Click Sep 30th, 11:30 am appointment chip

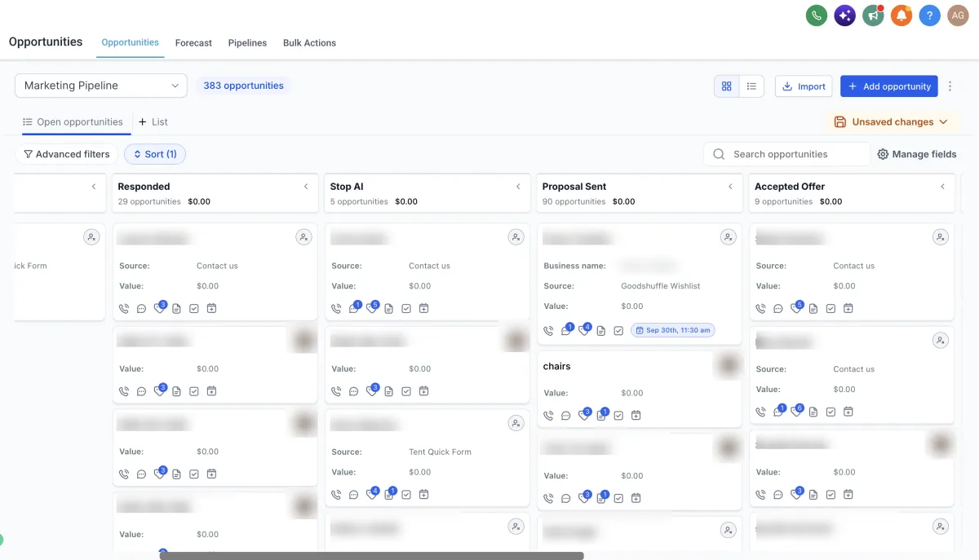coord(673,330)
